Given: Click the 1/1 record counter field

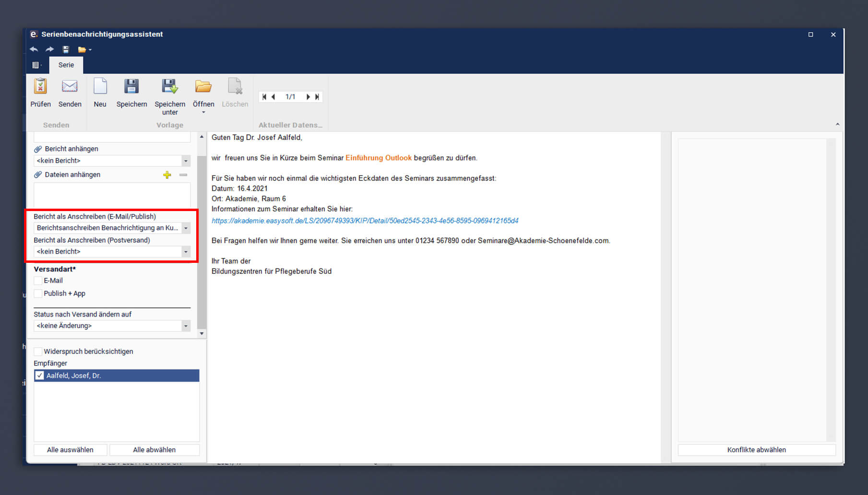Looking at the screenshot, I should point(290,97).
